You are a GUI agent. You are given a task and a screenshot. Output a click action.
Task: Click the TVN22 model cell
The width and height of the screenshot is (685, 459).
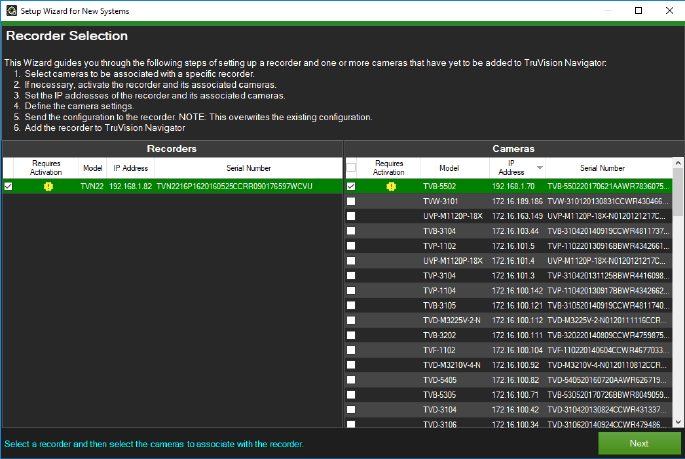[x=92, y=186]
